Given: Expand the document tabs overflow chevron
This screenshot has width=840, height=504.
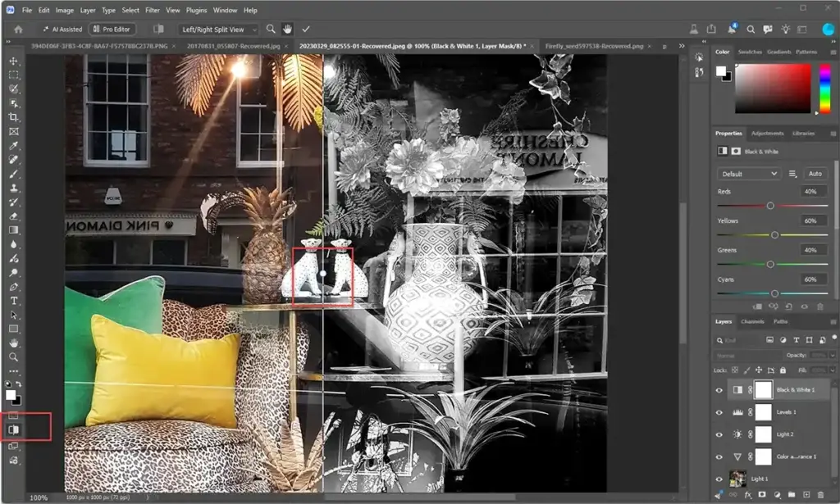Looking at the screenshot, I should point(682,46).
